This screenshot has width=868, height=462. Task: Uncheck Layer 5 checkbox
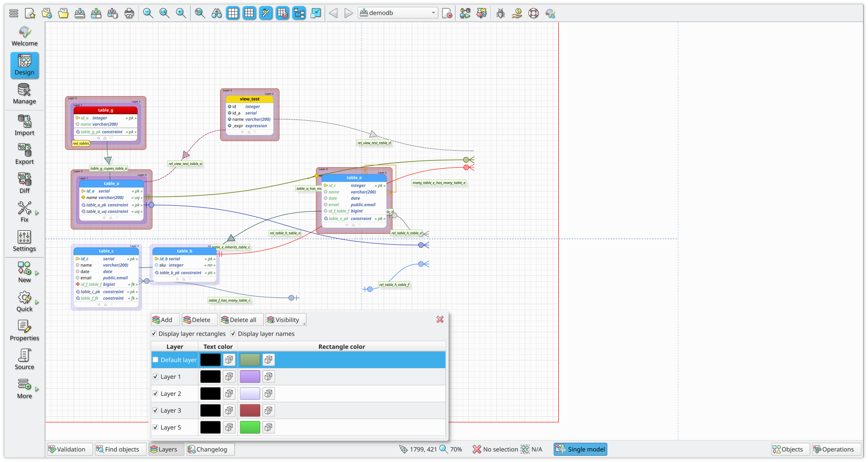point(156,428)
